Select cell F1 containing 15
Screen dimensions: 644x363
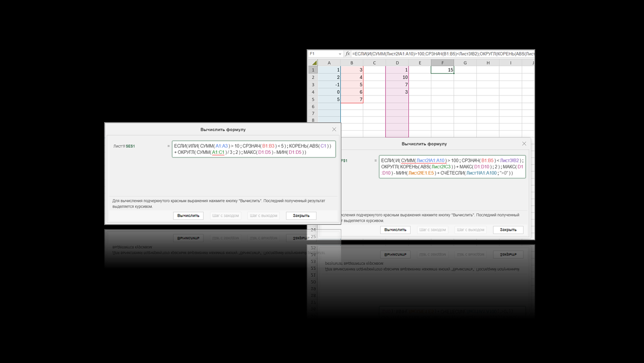[442, 70]
